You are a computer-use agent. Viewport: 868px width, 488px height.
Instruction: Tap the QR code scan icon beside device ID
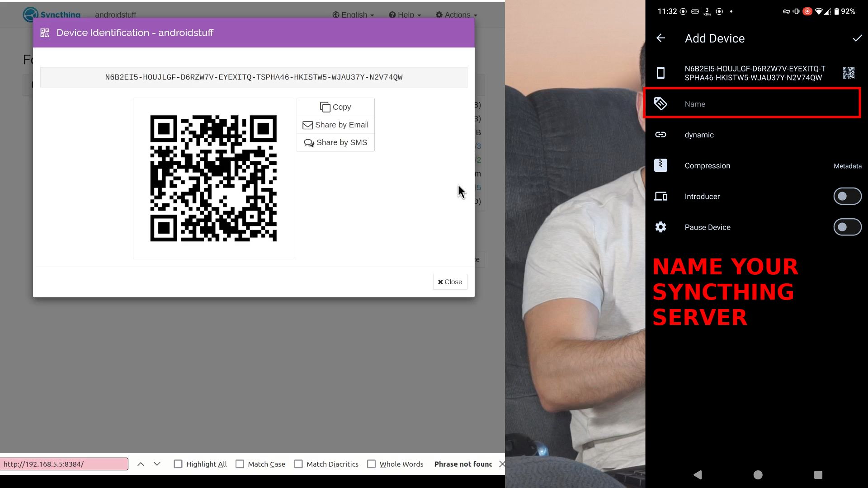pos(849,73)
